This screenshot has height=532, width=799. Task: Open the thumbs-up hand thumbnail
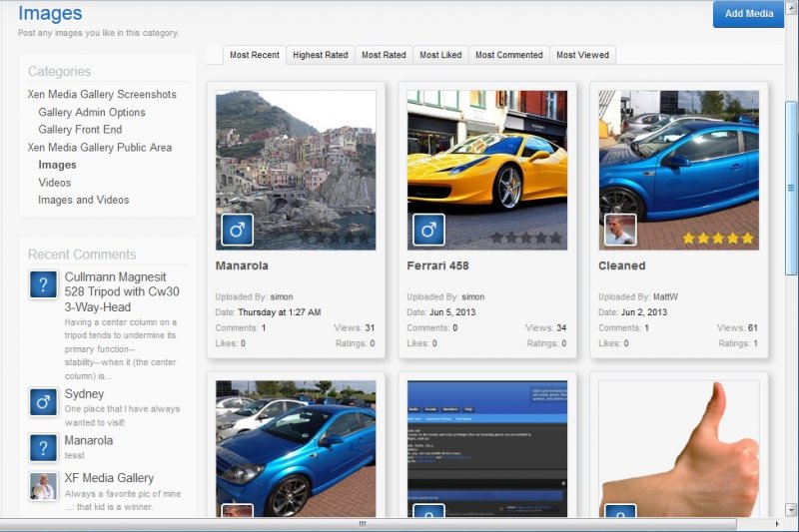pos(679,448)
